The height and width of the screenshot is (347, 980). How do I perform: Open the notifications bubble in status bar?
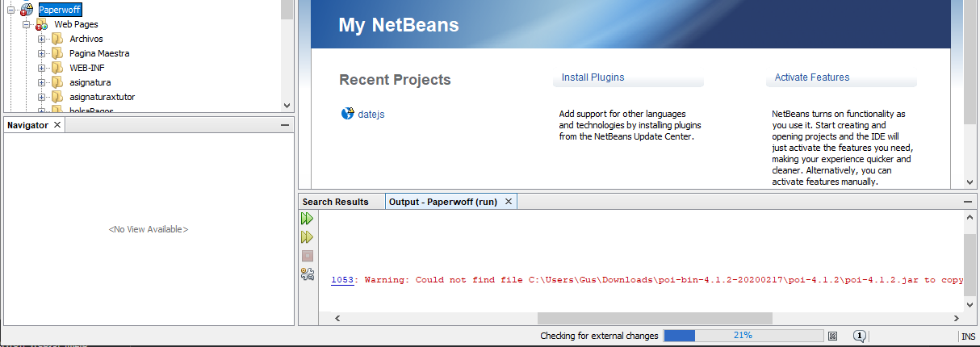coord(860,336)
